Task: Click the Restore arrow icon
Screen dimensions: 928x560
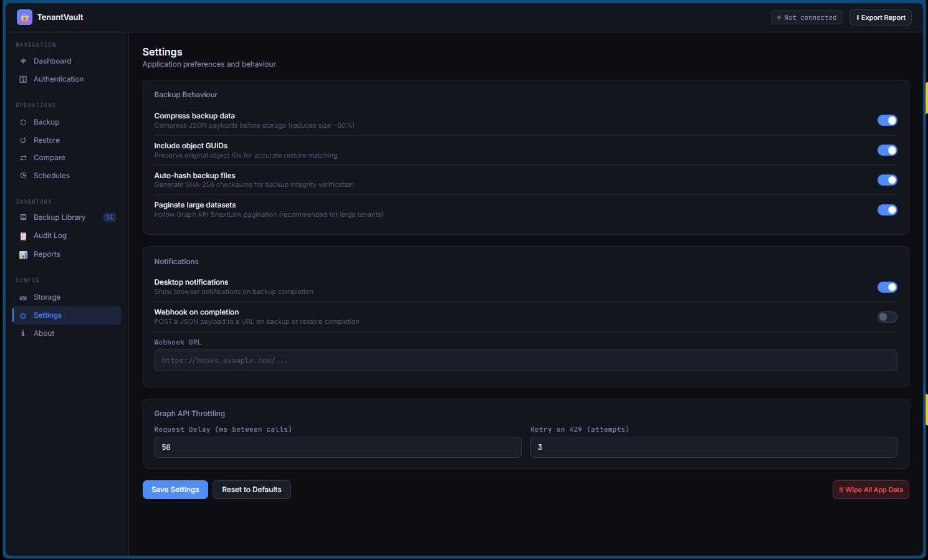Action: pyautogui.click(x=23, y=140)
